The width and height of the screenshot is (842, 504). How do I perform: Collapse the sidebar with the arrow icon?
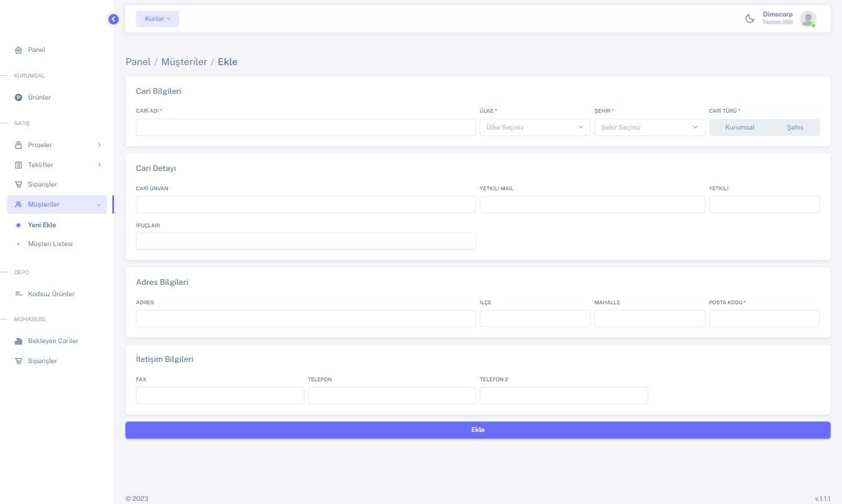(113, 19)
